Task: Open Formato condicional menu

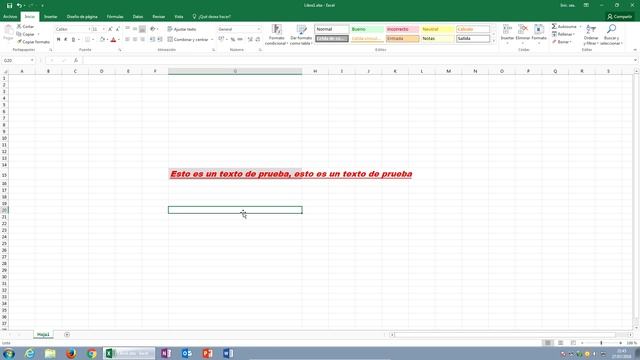Action: click(276, 35)
